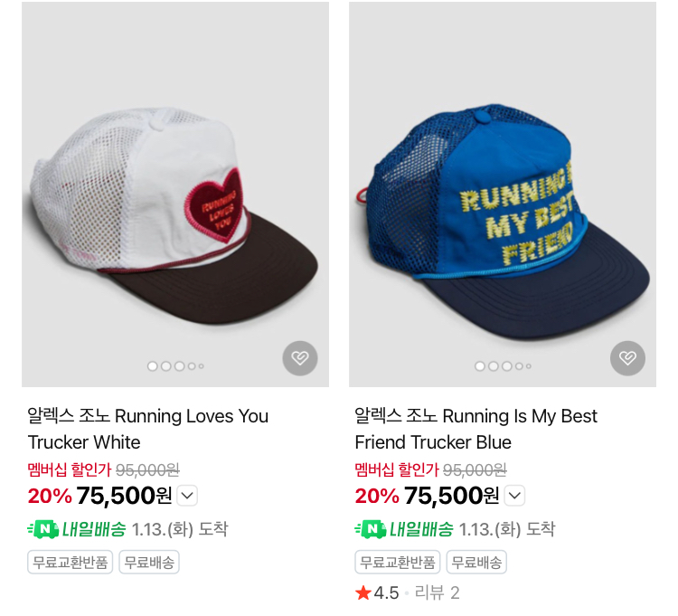Click the Naver delivery truck icon under blue hat

coord(370,529)
